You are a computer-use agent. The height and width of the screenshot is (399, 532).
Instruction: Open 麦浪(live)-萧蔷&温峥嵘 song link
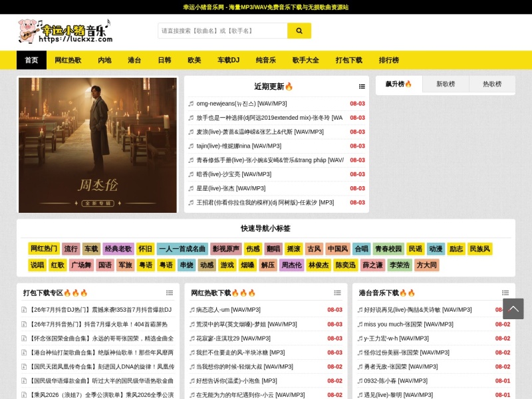point(260,132)
